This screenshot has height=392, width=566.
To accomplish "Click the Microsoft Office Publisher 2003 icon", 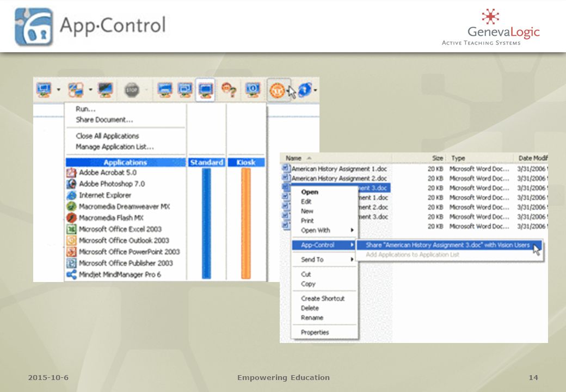I will tap(71, 263).
